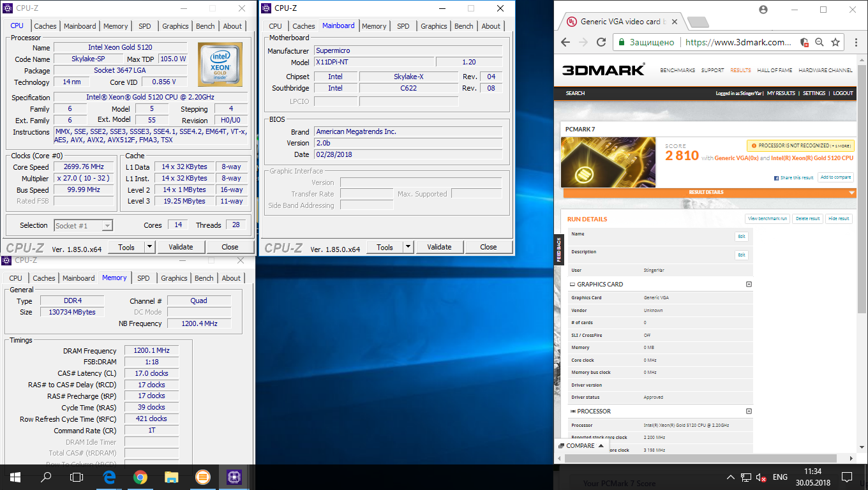This screenshot has width=868, height=490.
Task: Open HARDWARE CHANNEL menu item
Action: [825, 70]
